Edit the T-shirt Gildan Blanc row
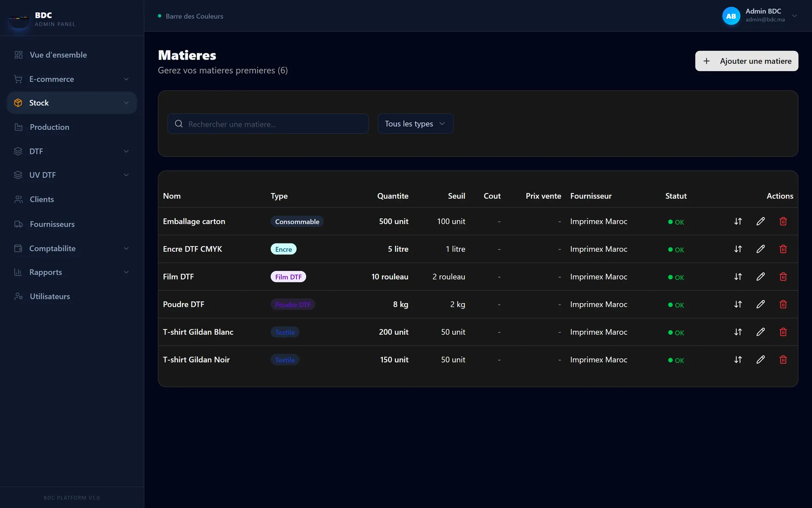The image size is (812, 508). click(x=760, y=332)
